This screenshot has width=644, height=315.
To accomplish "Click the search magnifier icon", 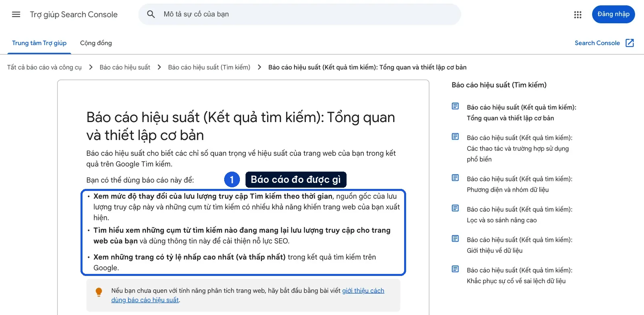I will click(151, 15).
